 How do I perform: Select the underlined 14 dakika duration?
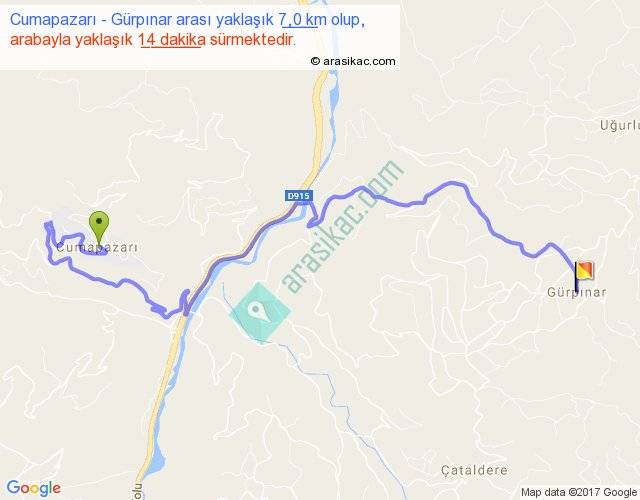pyautogui.click(x=172, y=40)
